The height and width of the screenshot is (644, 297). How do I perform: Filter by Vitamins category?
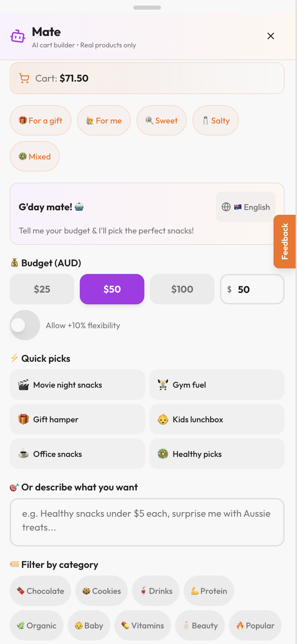(143, 625)
